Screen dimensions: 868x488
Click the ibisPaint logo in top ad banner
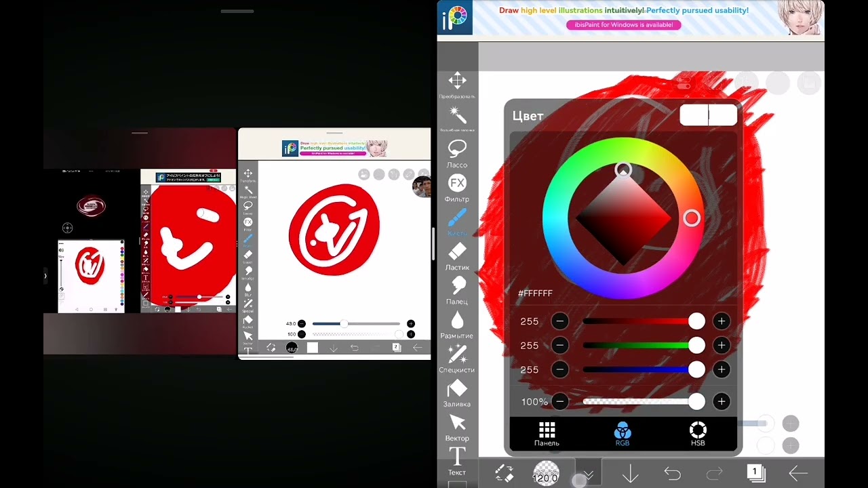456,19
